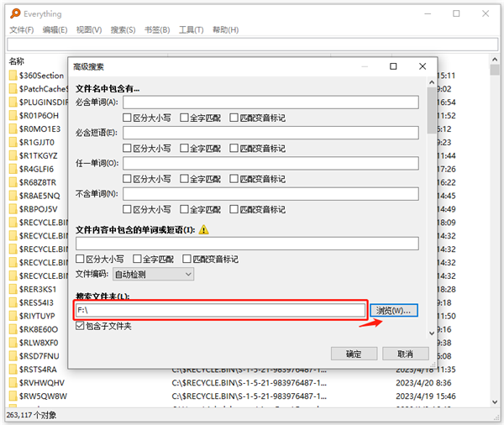Enable 全字匹配 under 任一单词
Viewport: 504px width, 425px height.
(184, 179)
